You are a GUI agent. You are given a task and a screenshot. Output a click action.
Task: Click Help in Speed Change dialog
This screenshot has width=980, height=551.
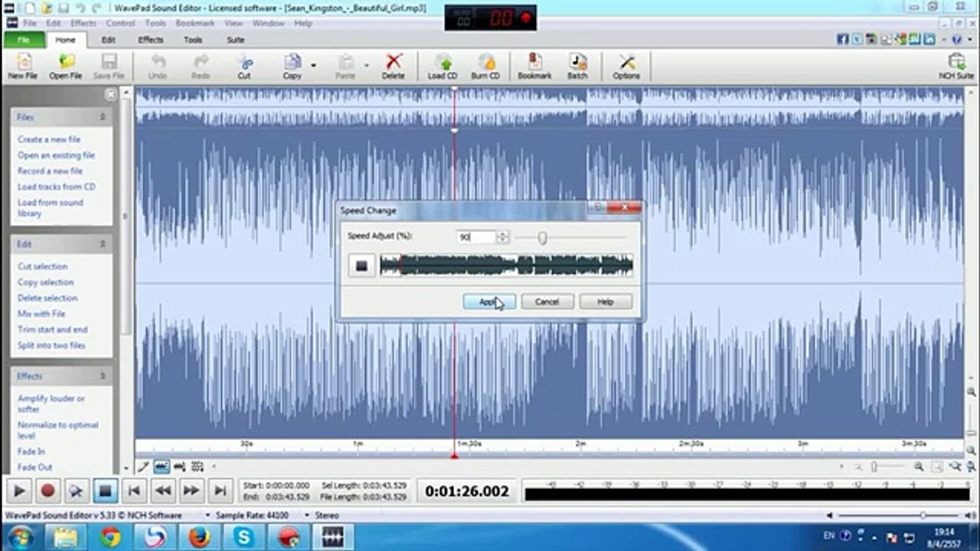coord(605,302)
